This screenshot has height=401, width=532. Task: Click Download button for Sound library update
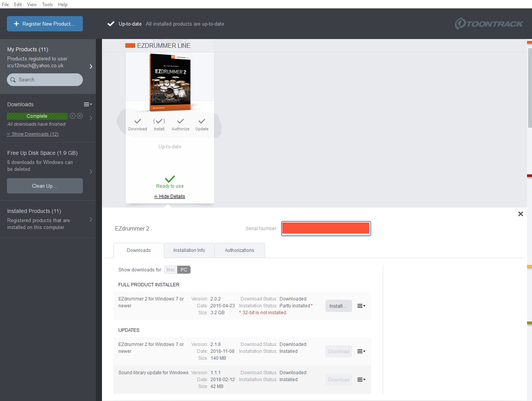[338, 380]
